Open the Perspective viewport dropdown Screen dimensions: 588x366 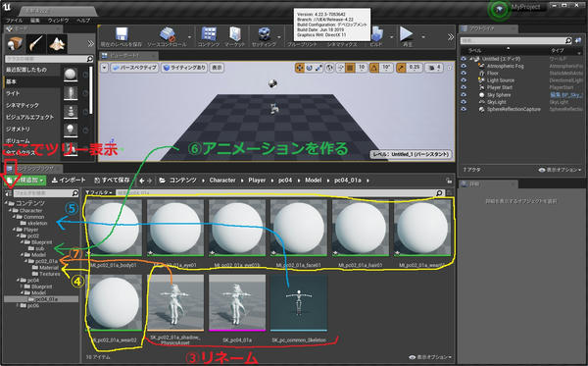(x=134, y=68)
